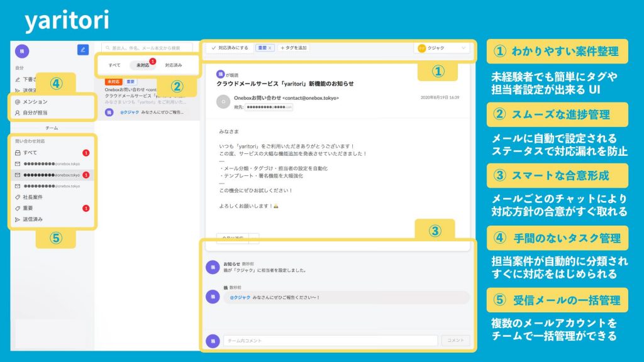Click the コメント submit button
Screen dimensions: 644x362
pos(455,340)
